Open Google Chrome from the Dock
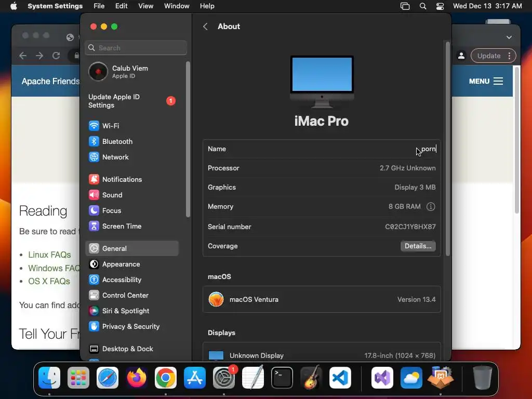The width and height of the screenshot is (532, 399). click(x=166, y=378)
